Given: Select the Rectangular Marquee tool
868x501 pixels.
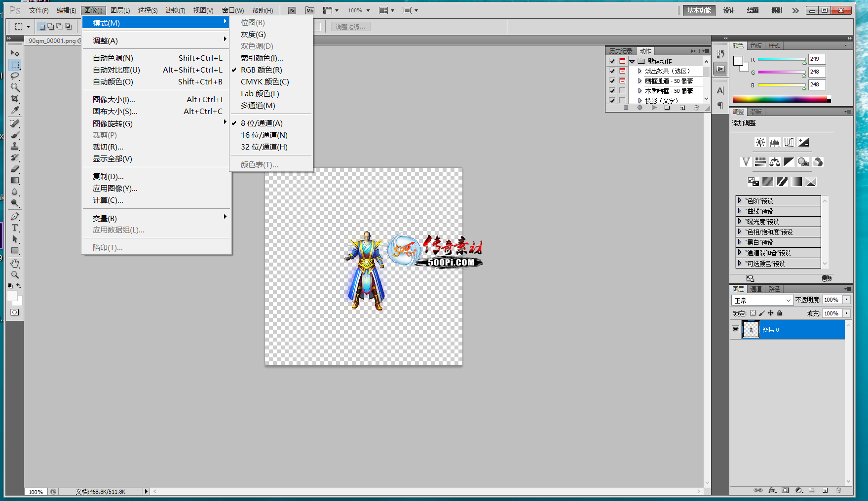Looking at the screenshot, I should pyautogui.click(x=15, y=65).
